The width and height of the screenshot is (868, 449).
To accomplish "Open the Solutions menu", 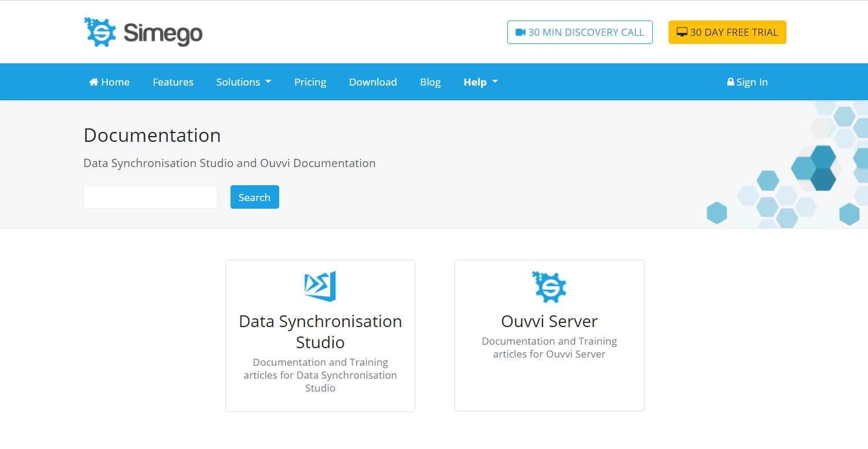I will (244, 82).
